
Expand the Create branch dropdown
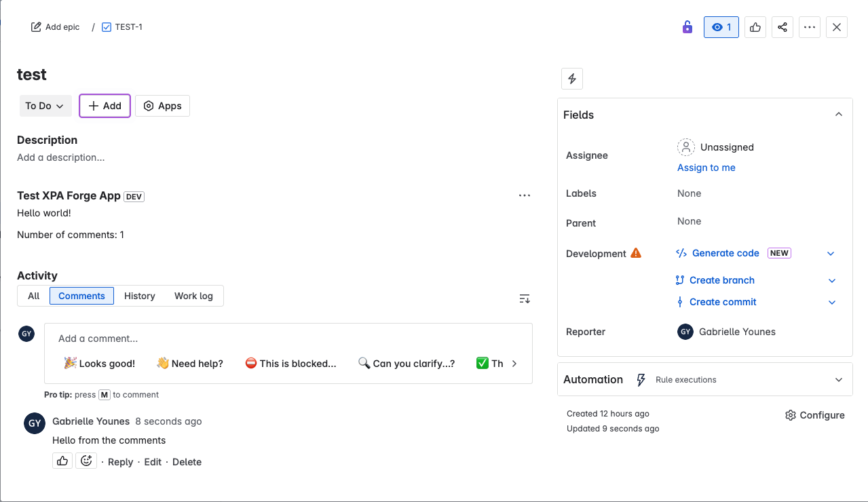coord(831,280)
